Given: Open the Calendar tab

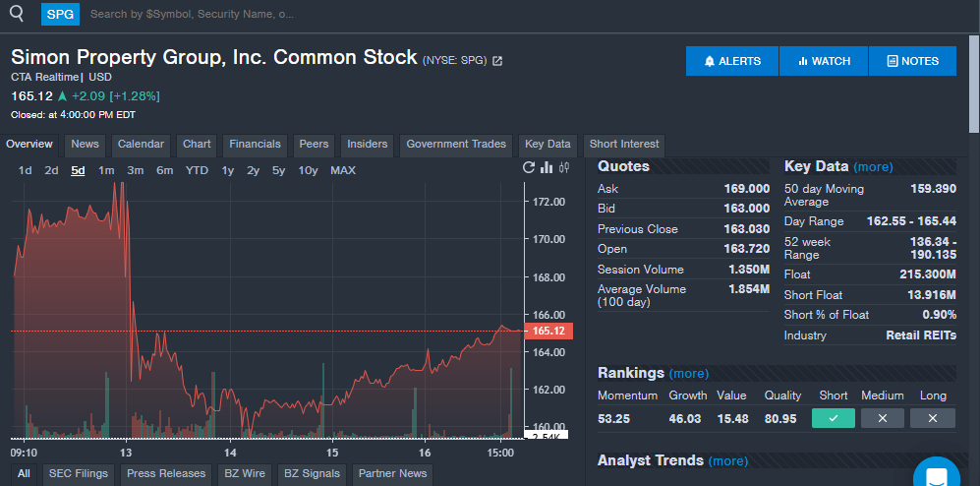Looking at the screenshot, I should click(141, 145).
